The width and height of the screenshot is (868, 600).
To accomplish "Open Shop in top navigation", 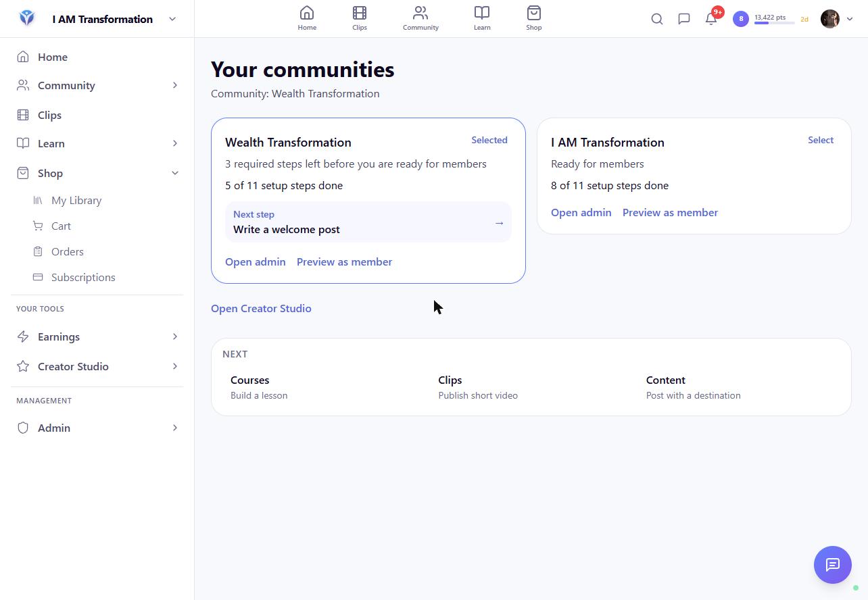I will pyautogui.click(x=534, y=18).
